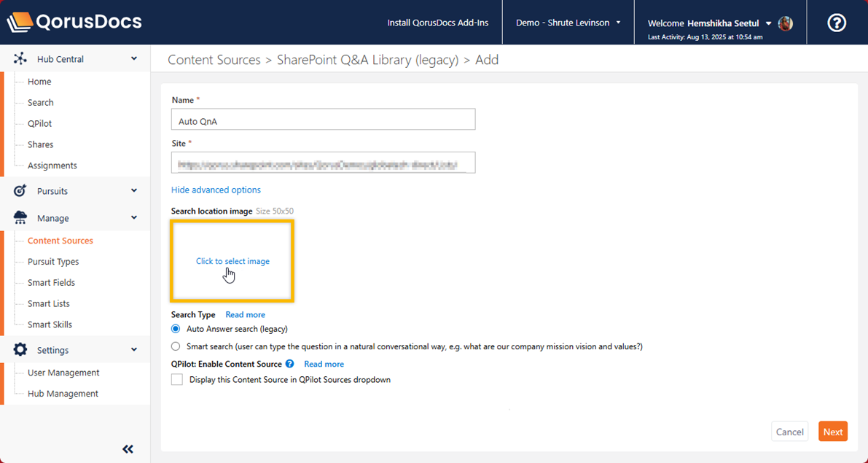This screenshot has width=868, height=463.
Task: Select the Smart search radio button
Action: pos(176,346)
